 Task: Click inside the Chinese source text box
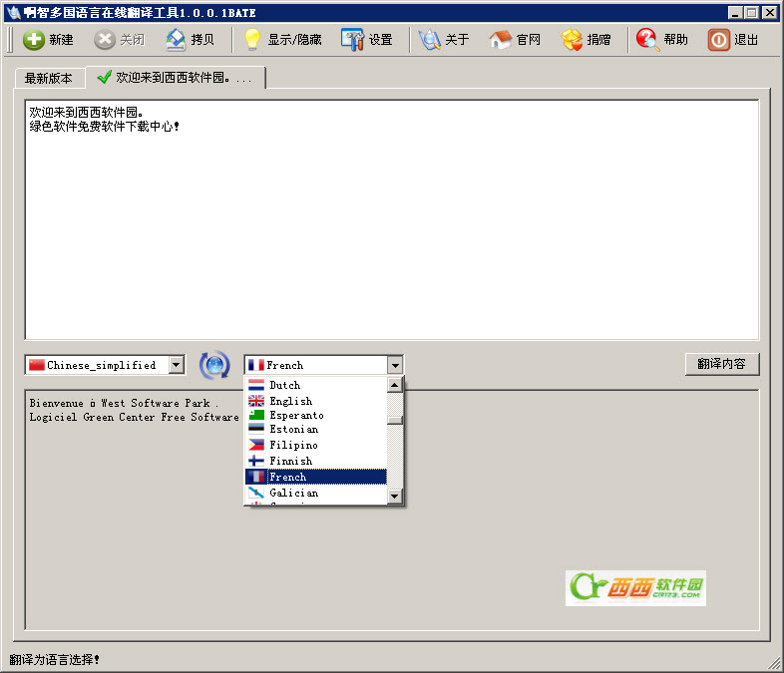[392, 219]
